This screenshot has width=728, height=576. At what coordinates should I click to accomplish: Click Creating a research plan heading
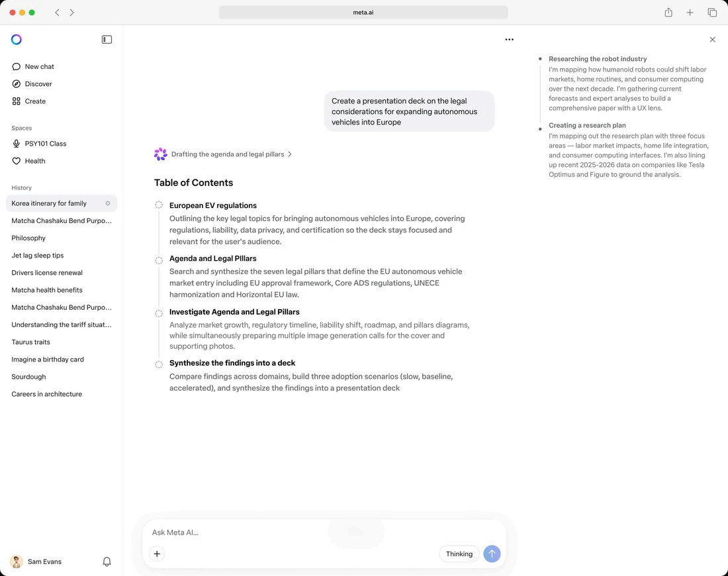tap(587, 125)
